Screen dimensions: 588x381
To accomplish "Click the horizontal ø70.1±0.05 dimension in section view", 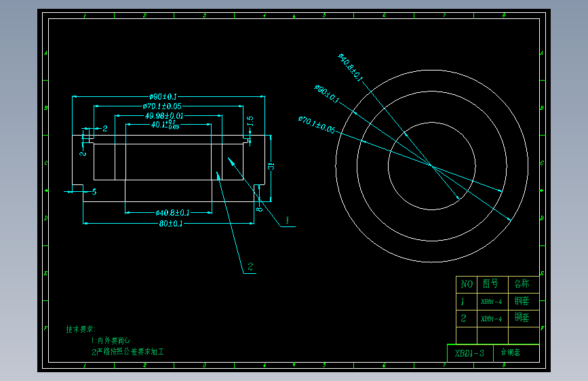I will pos(162,106).
